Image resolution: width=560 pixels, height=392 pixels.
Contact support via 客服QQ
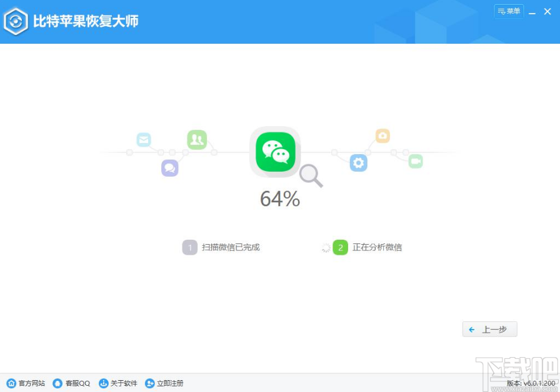tap(71, 383)
